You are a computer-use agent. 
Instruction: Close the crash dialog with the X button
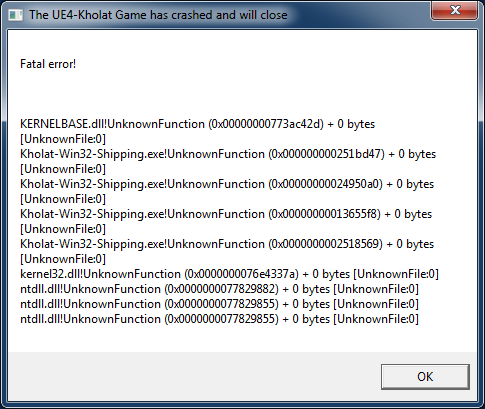point(455,11)
